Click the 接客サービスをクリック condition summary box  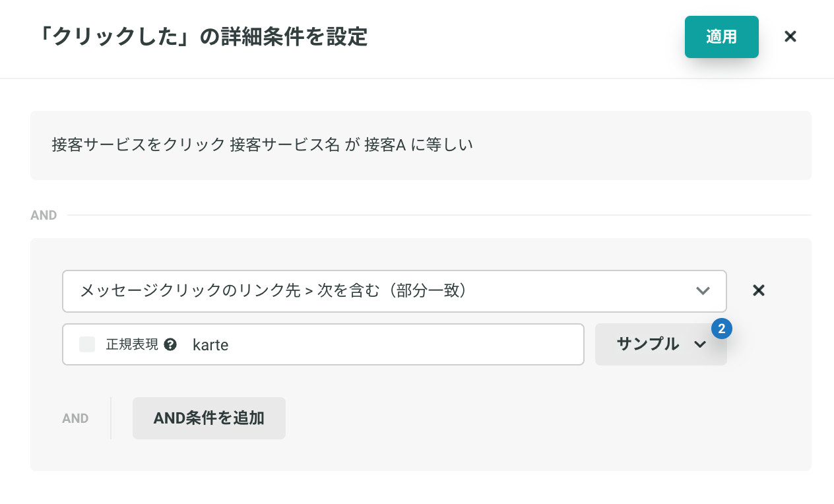tap(421, 145)
